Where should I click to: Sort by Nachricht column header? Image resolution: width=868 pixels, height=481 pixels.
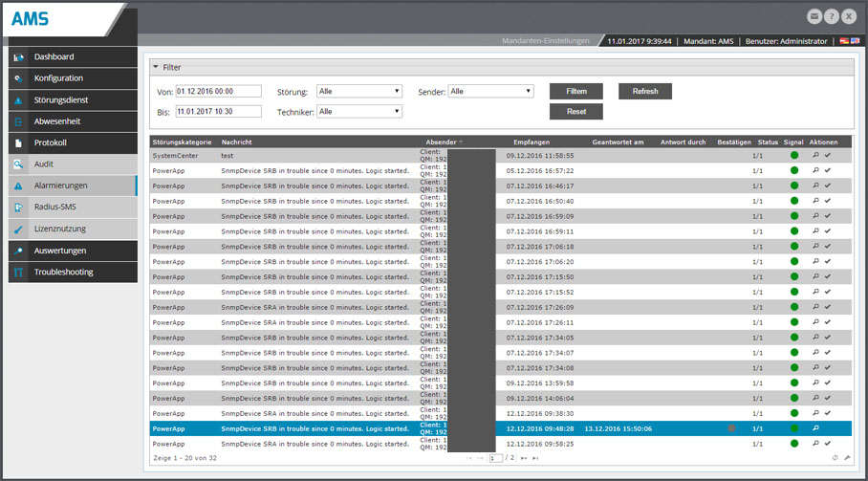[236, 142]
